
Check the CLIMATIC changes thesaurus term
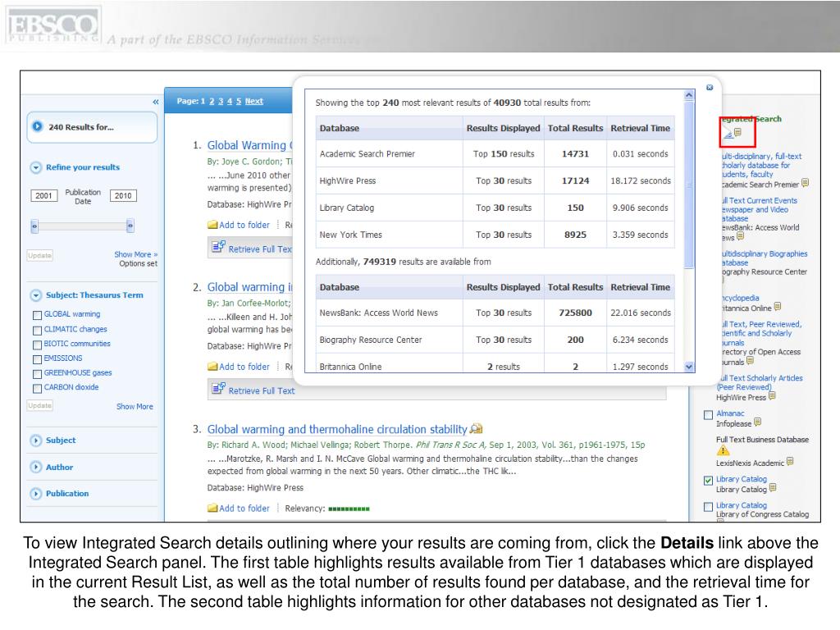point(38,330)
